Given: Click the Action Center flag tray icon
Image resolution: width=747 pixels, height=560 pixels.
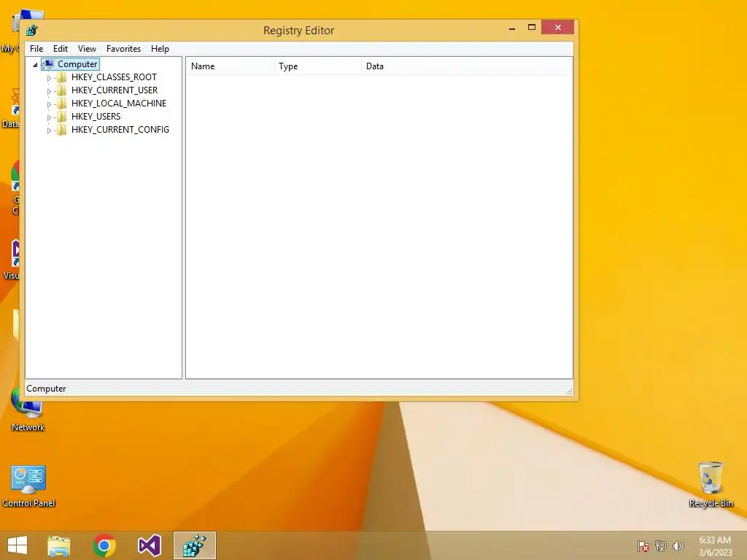Looking at the screenshot, I should pyautogui.click(x=643, y=546).
